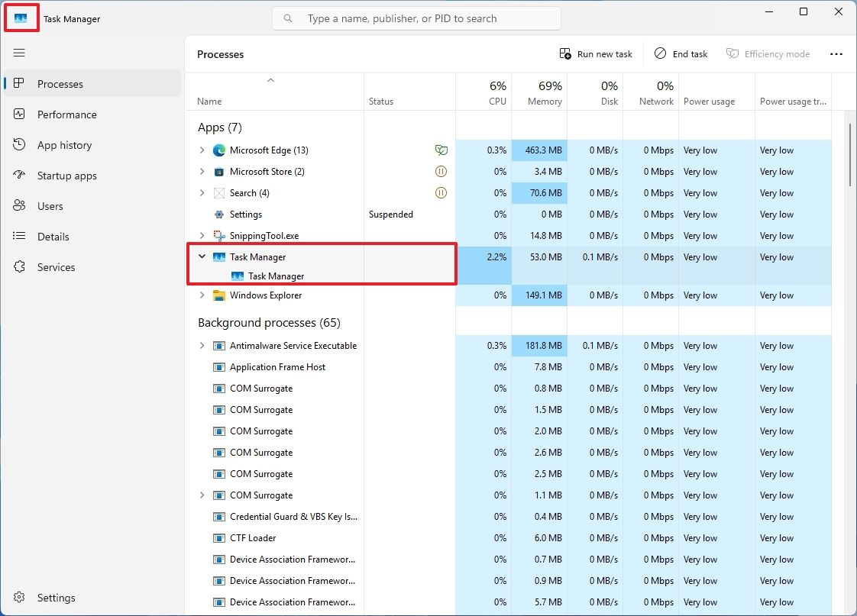Open the Details section
Screen dimensions: 857x616
53,236
